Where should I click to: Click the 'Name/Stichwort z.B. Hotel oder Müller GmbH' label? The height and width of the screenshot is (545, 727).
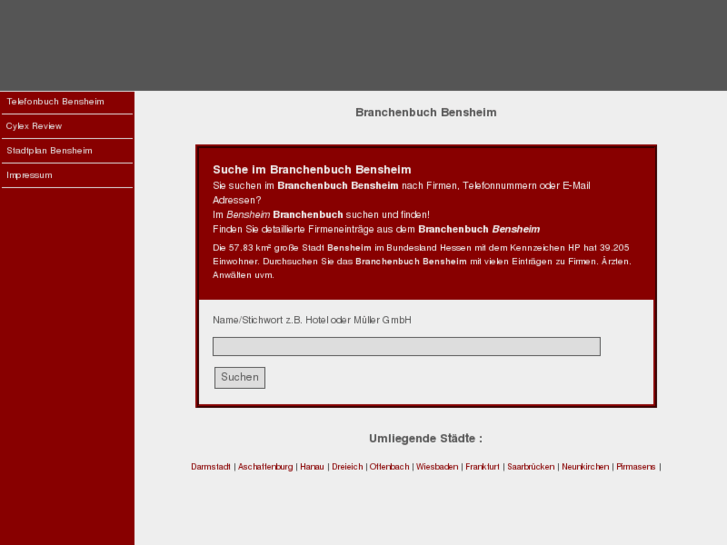312,320
